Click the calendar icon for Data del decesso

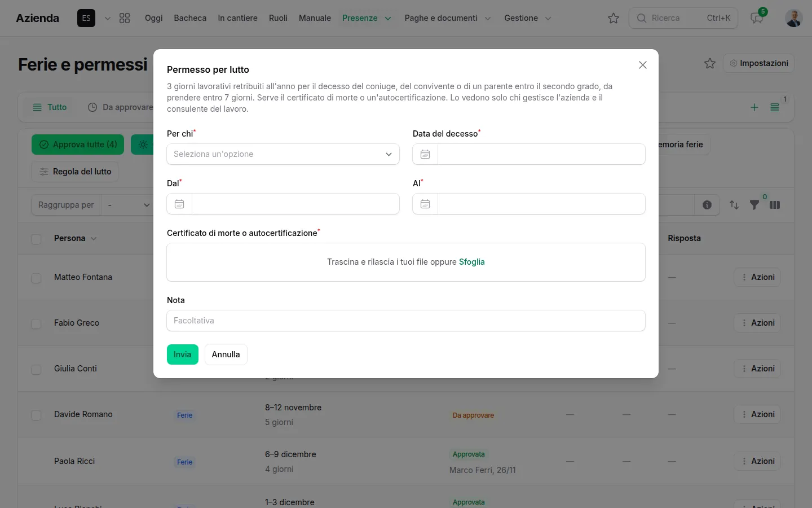click(425, 154)
